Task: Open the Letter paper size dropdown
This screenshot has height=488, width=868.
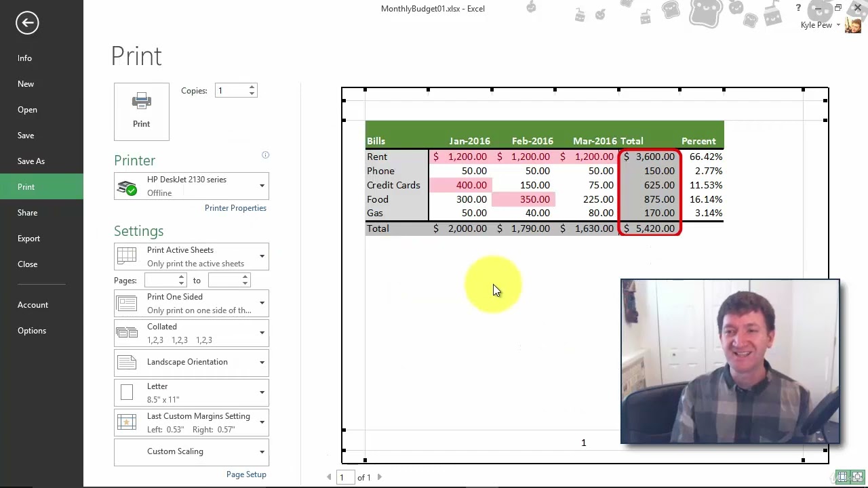Action: tap(262, 392)
